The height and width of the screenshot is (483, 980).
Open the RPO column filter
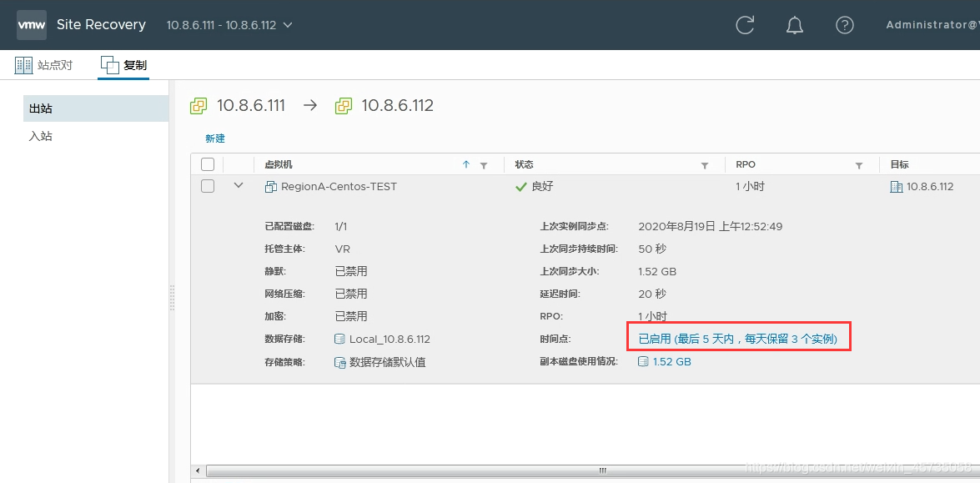(x=859, y=165)
